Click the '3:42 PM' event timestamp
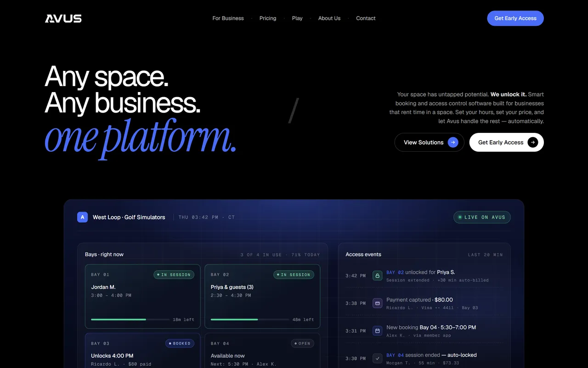 pyautogui.click(x=356, y=276)
